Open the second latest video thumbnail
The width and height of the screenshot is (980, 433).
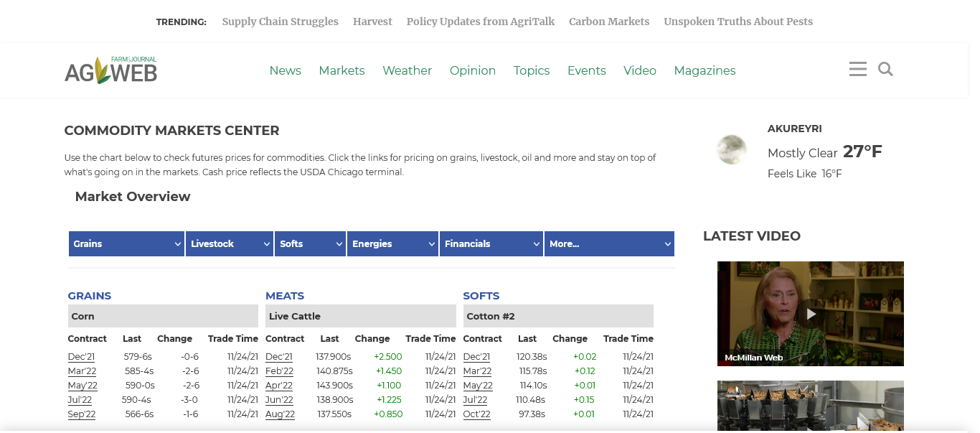[x=811, y=405]
